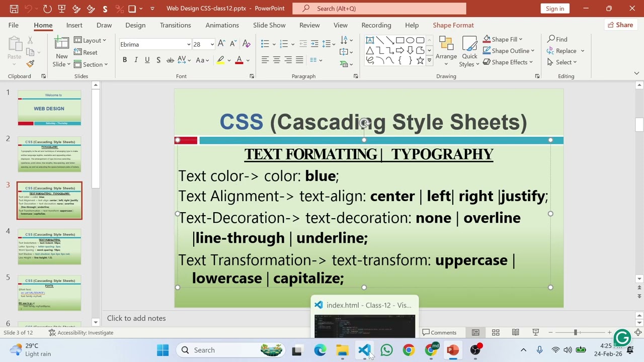
Task: Toggle Italic formatting
Action: point(136,60)
